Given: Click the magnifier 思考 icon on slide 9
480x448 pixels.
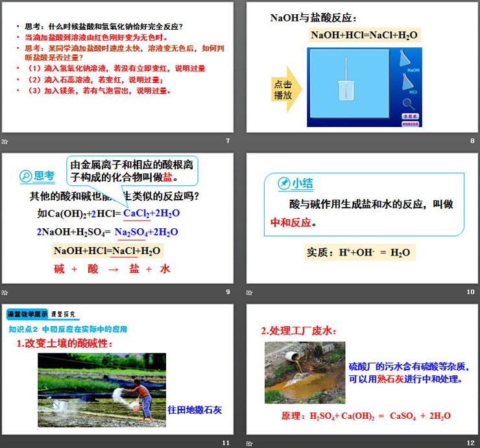Looking at the screenshot, I should (26, 176).
